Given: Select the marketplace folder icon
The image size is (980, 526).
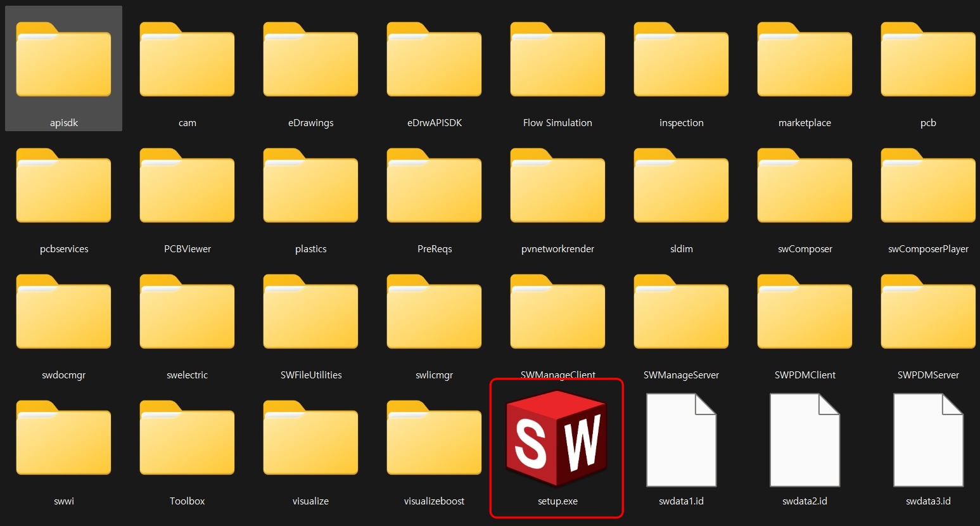Looking at the screenshot, I should (805, 60).
